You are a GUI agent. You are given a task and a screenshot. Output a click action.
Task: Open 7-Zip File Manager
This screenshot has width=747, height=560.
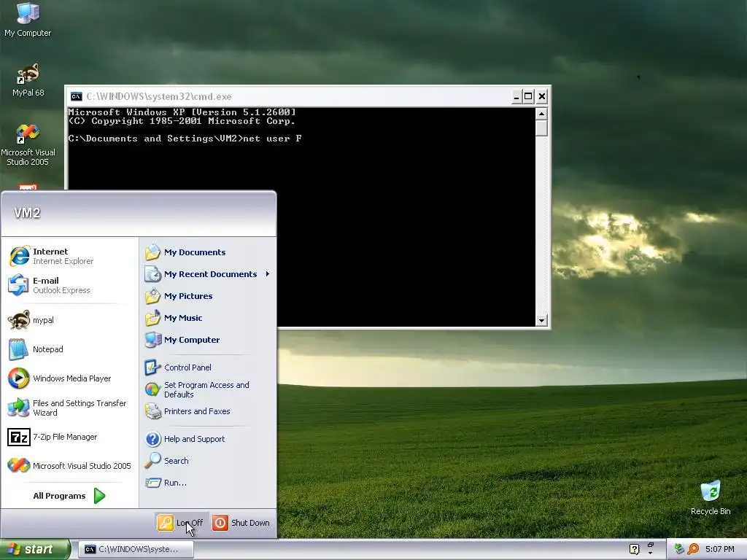[x=69, y=437]
